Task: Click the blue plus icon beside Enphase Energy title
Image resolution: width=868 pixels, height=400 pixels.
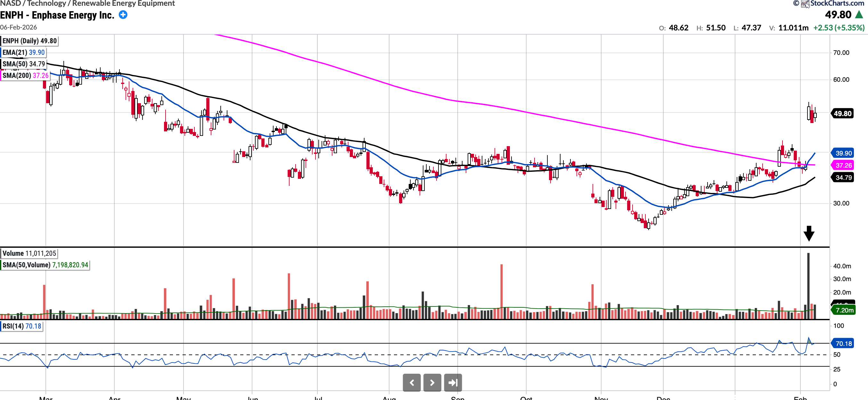Action: pos(123,15)
